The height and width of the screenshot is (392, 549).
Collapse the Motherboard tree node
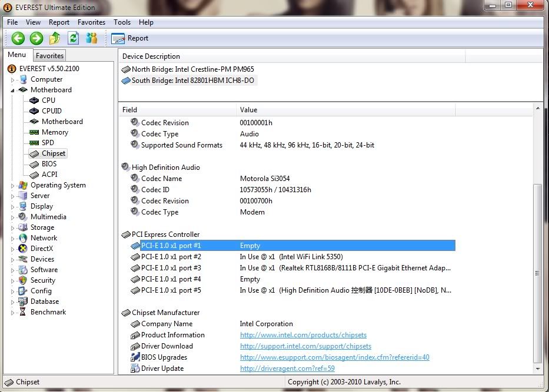click(x=12, y=91)
